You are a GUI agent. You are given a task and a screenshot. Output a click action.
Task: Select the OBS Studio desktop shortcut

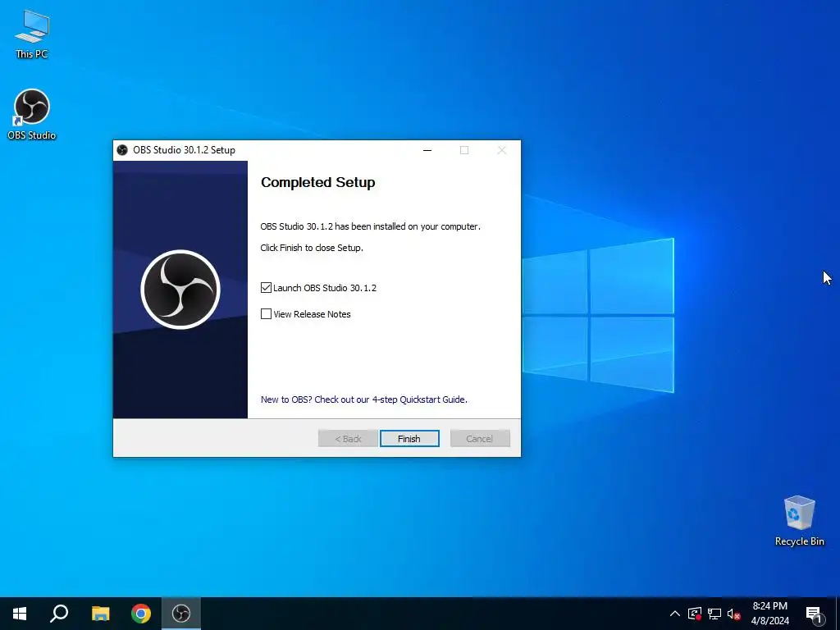coord(32,114)
